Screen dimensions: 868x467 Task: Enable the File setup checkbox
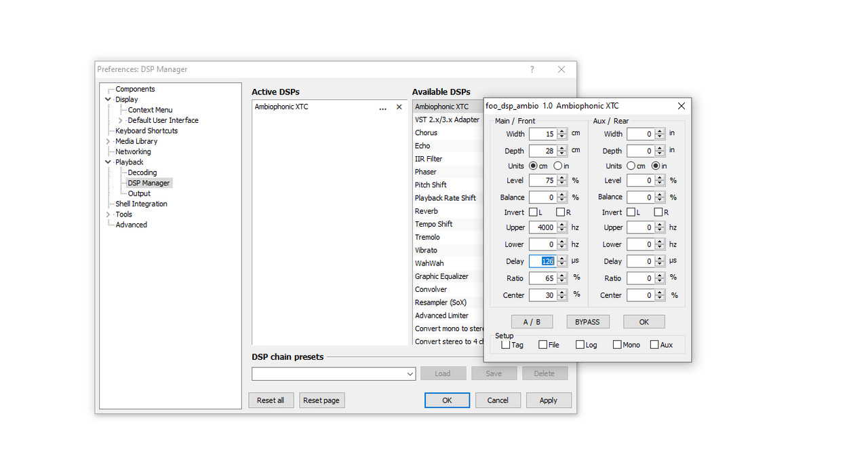tap(542, 345)
